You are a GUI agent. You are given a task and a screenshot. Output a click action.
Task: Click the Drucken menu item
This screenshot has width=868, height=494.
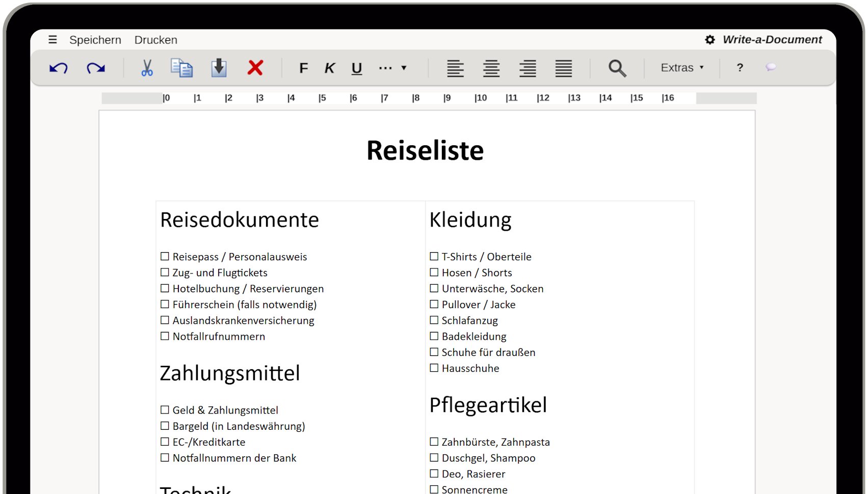pyautogui.click(x=155, y=40)
